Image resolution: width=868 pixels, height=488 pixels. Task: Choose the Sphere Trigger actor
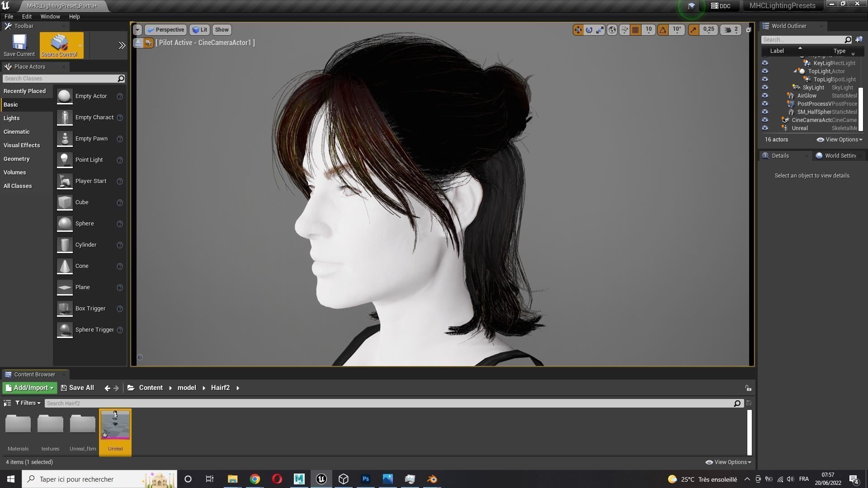(90, 330)
